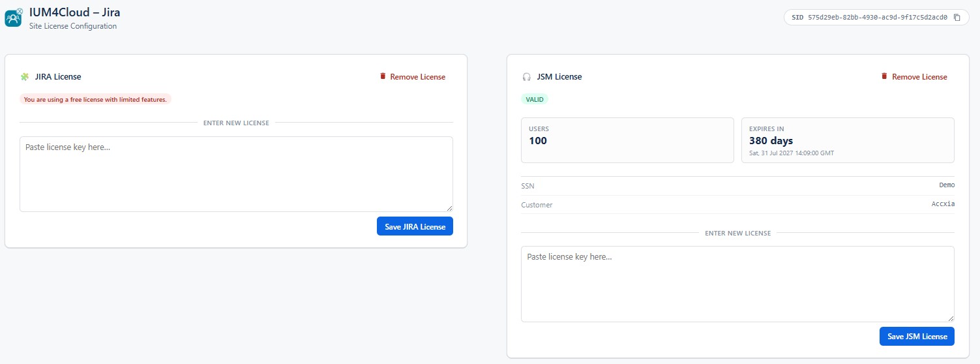Focus the JIRA license key textarea
Viewport: 980px width, 364px height.
coord(236,174)
